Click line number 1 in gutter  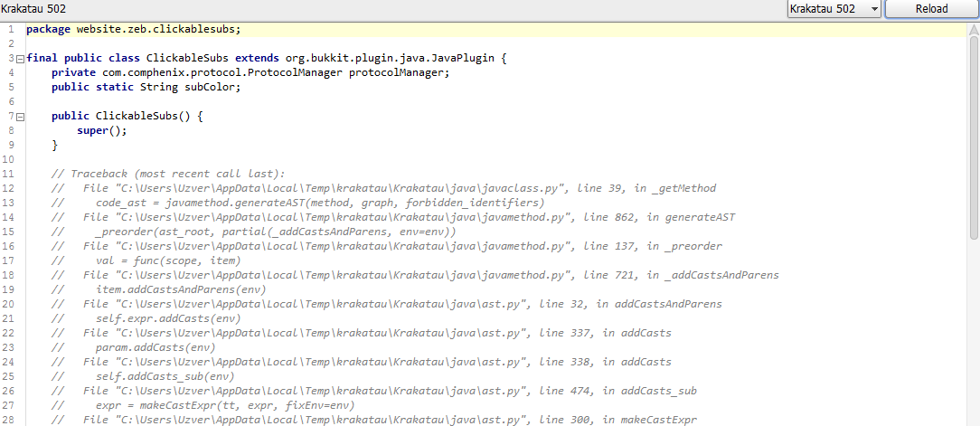point(11,30)
